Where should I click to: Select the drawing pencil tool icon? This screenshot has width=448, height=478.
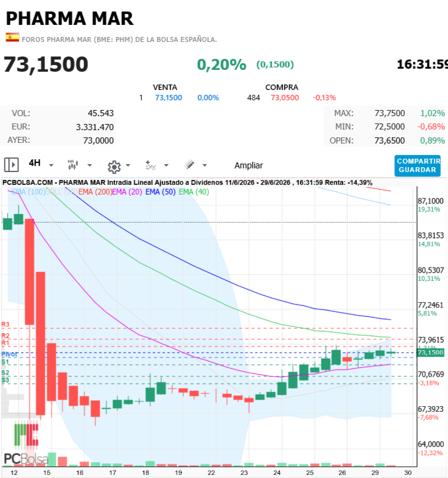(x=189, y=165)
